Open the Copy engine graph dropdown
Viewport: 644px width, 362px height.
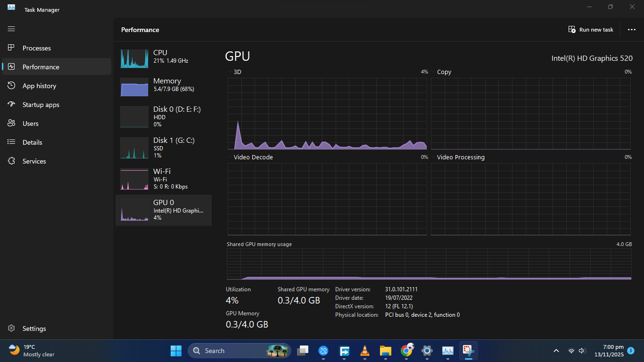433,72
